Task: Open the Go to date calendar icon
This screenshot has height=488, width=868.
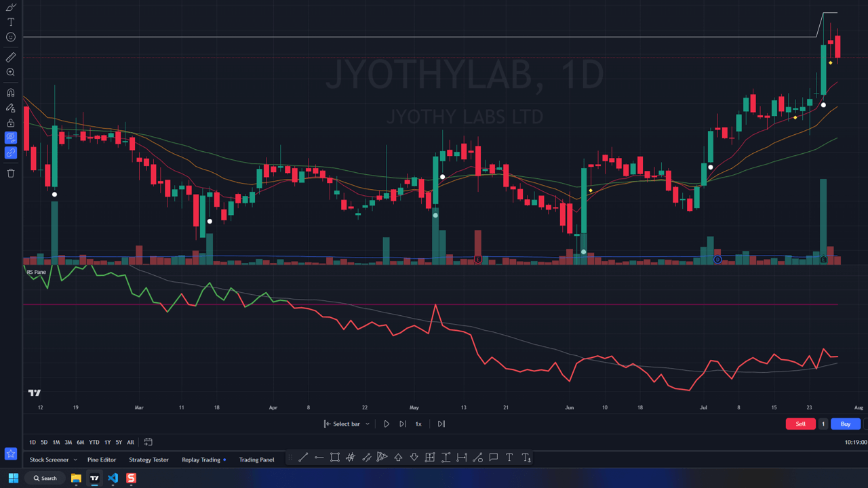Action: (x=148, y=442)
